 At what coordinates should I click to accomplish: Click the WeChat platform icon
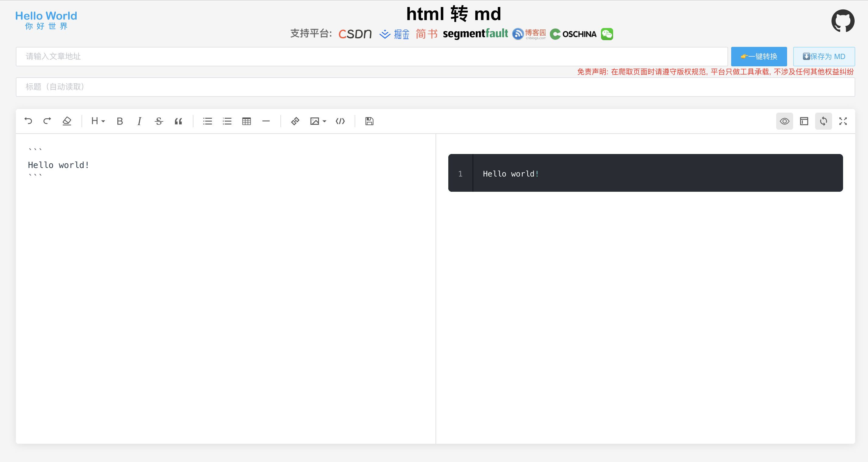(607, 34)
